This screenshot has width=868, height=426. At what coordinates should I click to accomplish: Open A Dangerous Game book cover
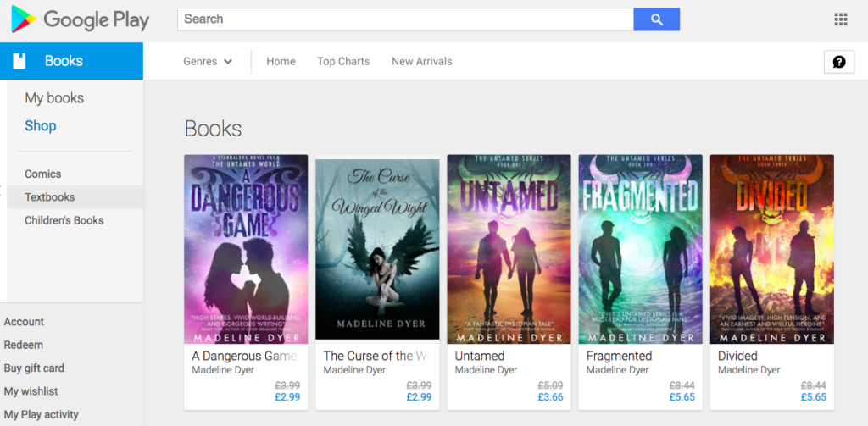[246, 249]
